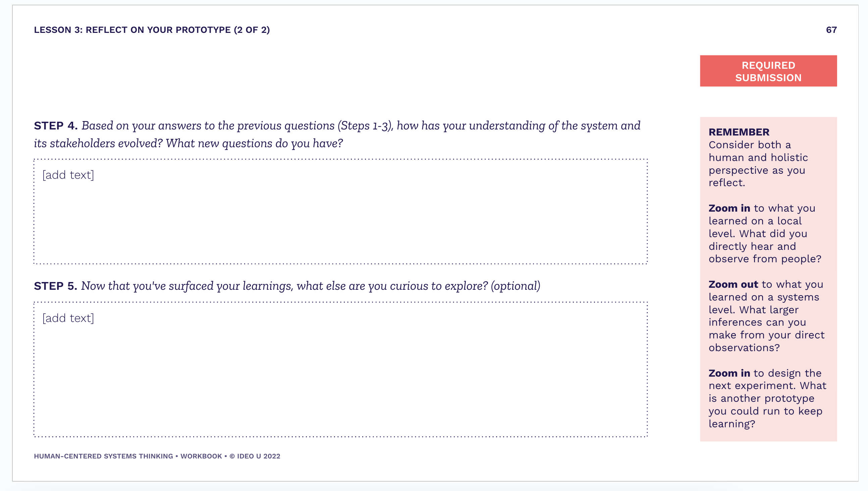
Task: Click the WORKBOOK word in footer
Action: [x=201, y=456]
